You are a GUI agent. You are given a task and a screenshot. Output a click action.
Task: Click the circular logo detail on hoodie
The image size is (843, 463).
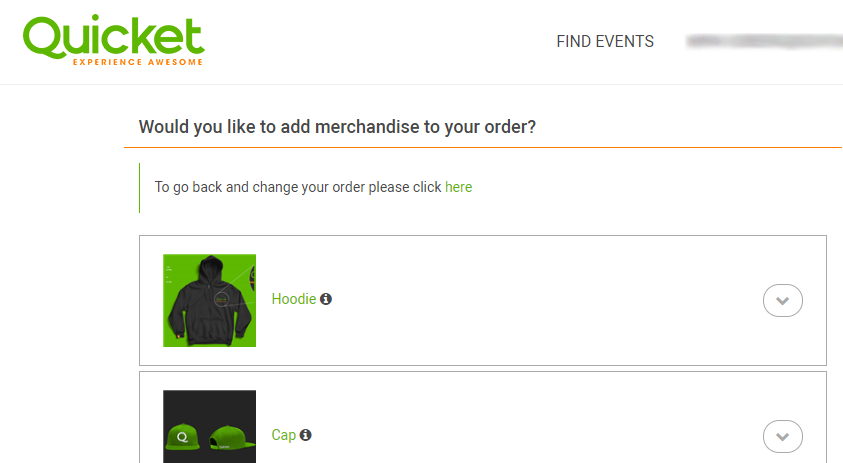tap(217, 295)
